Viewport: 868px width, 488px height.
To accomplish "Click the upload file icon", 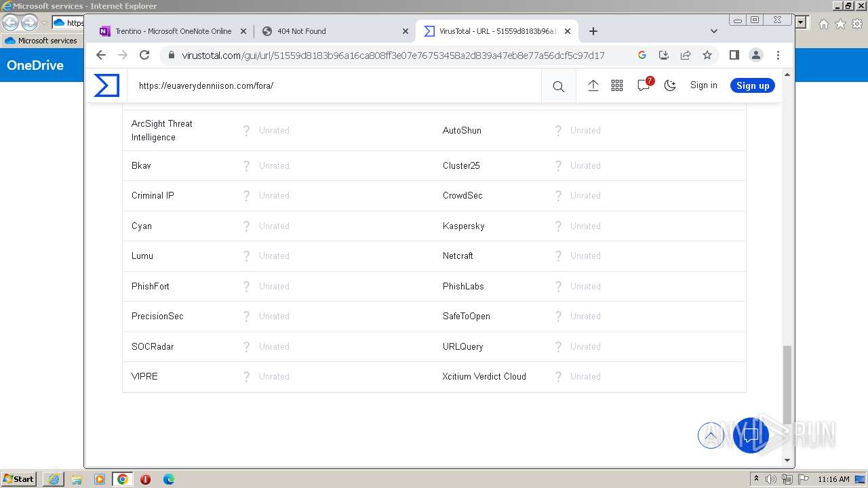I will pos(593,85).
